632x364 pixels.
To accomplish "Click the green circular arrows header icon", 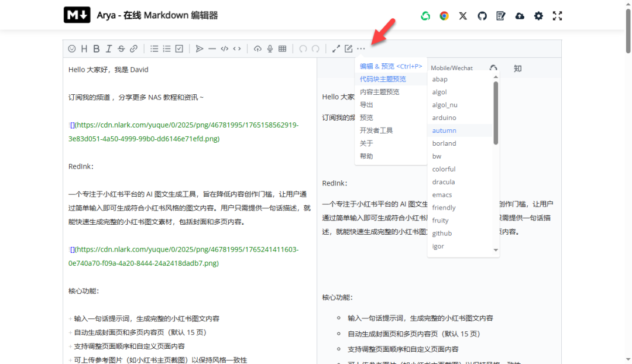I will pyautogui.click(x=425, y=16).
